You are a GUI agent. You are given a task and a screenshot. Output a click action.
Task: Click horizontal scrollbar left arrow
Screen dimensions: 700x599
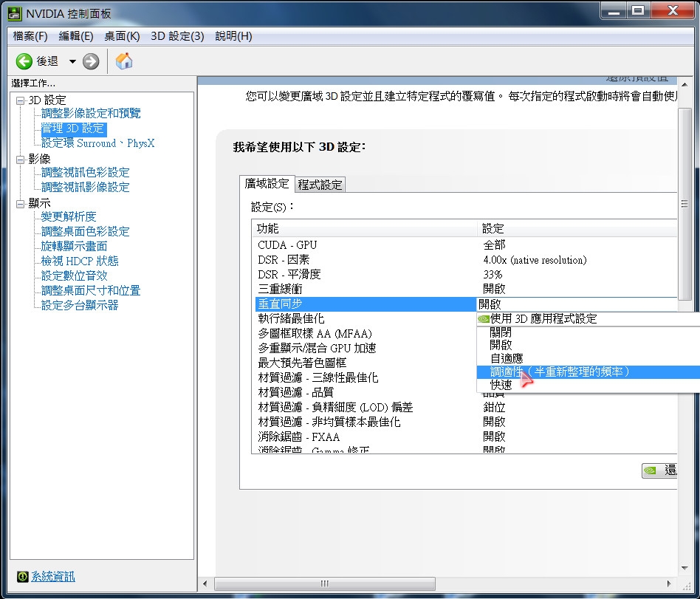click(205, 583)
